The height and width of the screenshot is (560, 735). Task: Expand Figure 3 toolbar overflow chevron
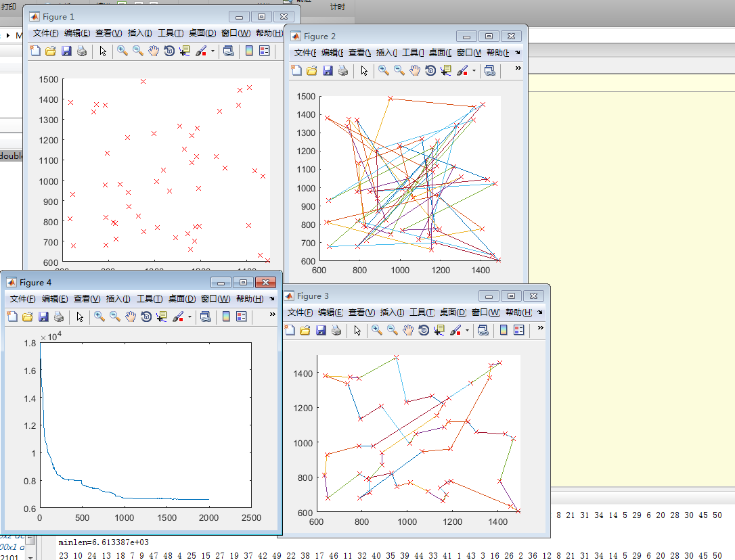click(541, 328)
